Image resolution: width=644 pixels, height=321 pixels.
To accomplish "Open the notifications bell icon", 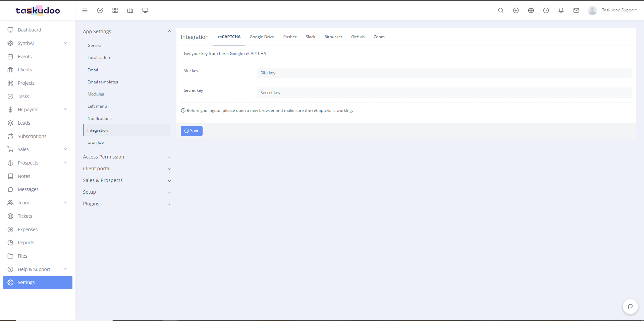I will point(561,10).
